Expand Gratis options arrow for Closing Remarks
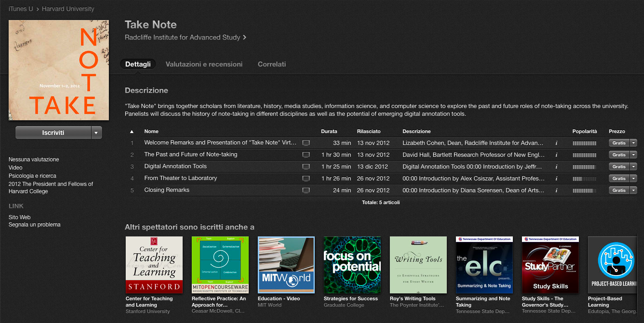 pos(634,190)
